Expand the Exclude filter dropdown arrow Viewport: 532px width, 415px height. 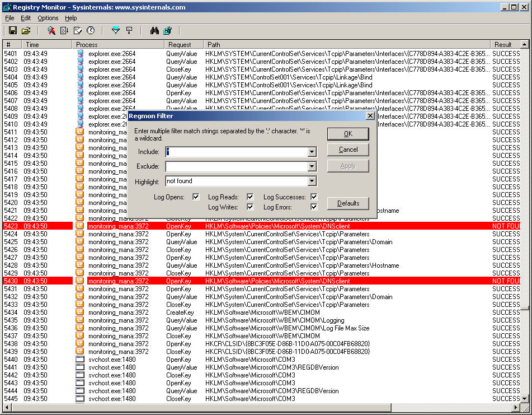click(312, 166)
